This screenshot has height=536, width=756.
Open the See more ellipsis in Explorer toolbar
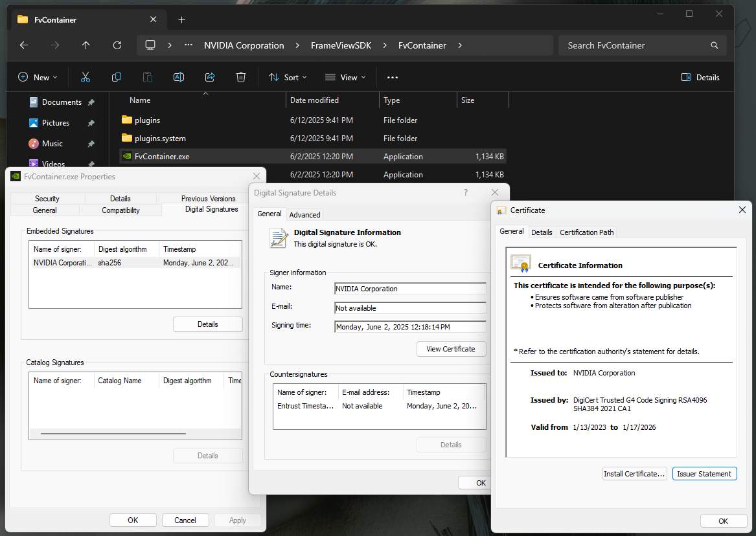393,77
